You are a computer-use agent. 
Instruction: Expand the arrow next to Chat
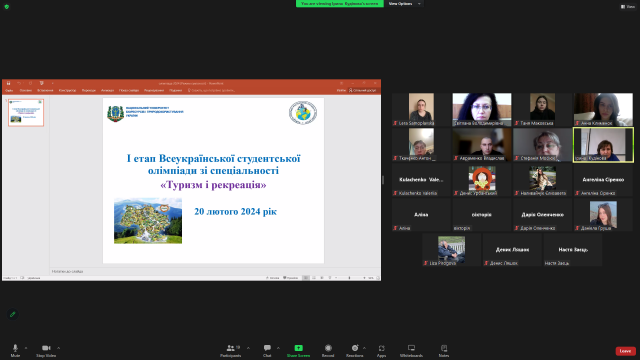pos(278,348)
